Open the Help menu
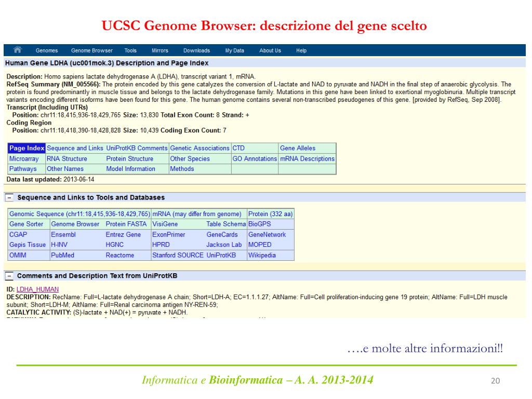 [301, 50]
